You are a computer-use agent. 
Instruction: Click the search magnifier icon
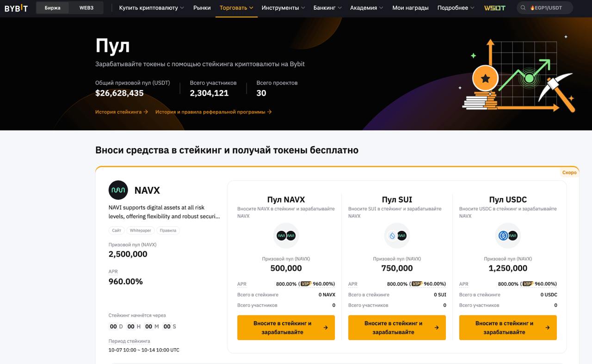click(x=523, y=8)
